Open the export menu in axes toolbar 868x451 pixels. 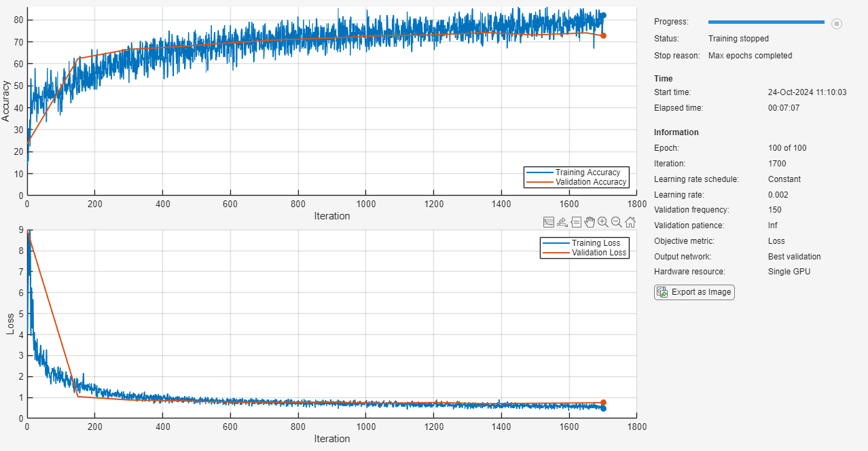[x=562, y=222]
